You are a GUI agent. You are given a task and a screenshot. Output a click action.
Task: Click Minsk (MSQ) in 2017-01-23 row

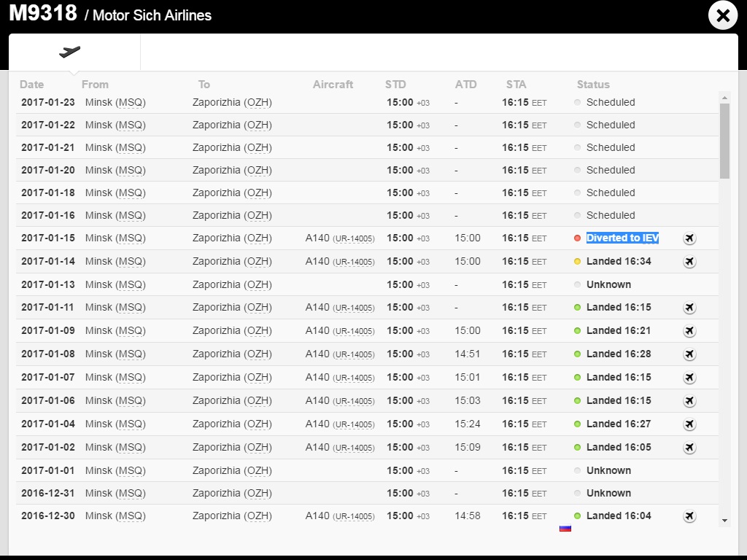tap(115, 102)
